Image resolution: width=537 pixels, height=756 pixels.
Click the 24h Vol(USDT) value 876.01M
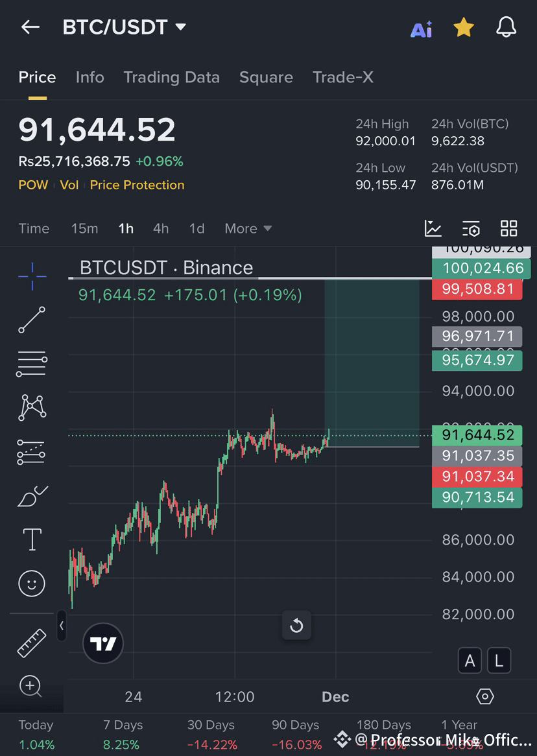pos(457,185)
